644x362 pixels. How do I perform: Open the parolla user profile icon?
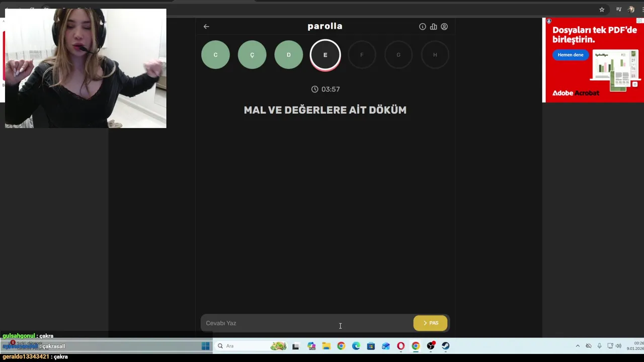point(444,27)
